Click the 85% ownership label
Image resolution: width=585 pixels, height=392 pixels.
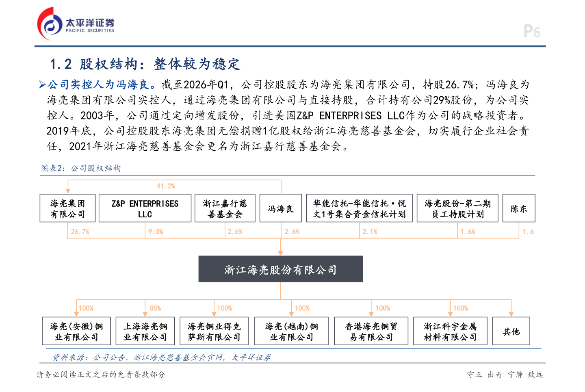pyautogui.click(x=156, y=308)
